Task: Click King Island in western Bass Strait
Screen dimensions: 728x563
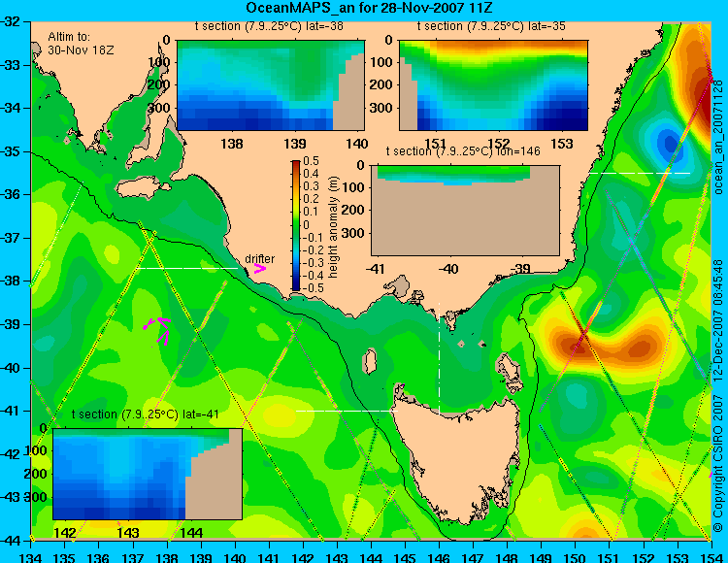Action: [369, 361]
